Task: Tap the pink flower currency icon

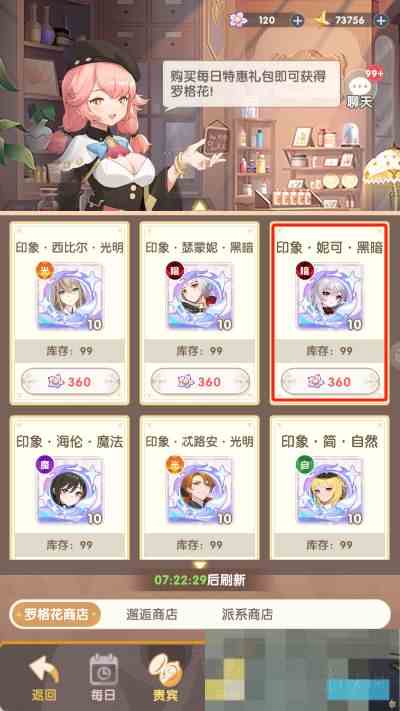Action: coord(237,19)
